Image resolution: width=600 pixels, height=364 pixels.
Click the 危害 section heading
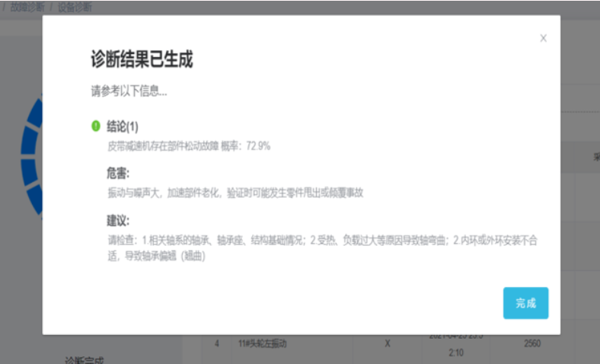point(118,174)
